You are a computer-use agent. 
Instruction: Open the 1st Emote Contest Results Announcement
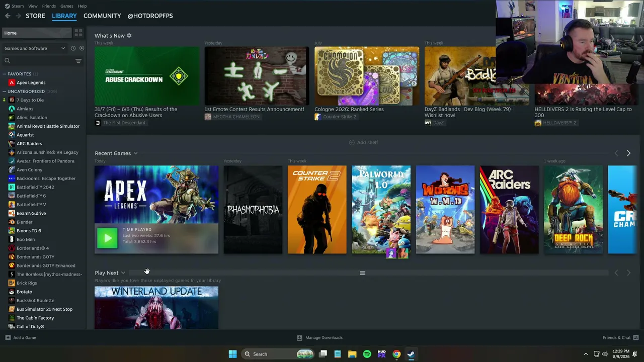257,76
